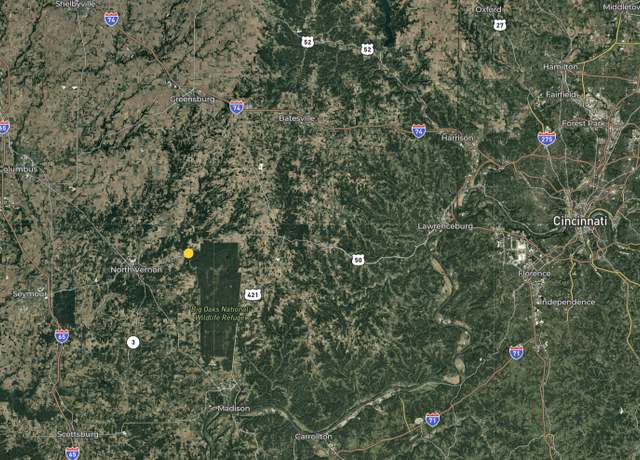Select the Hamilton city label
Image resolution: width=640 pixels, height=460 pixels.
[560, 67]
